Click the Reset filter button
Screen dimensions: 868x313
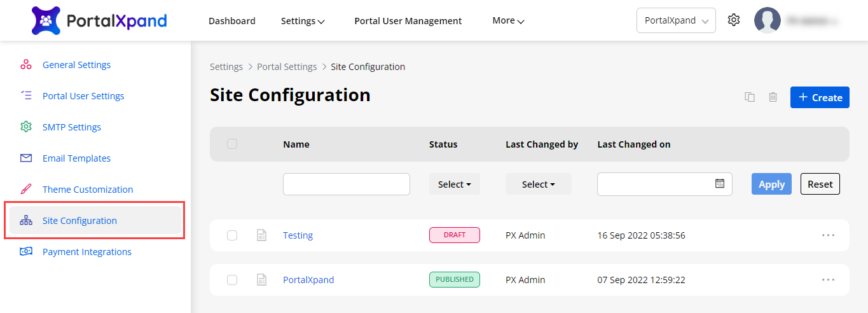click(x=820, y=184)
